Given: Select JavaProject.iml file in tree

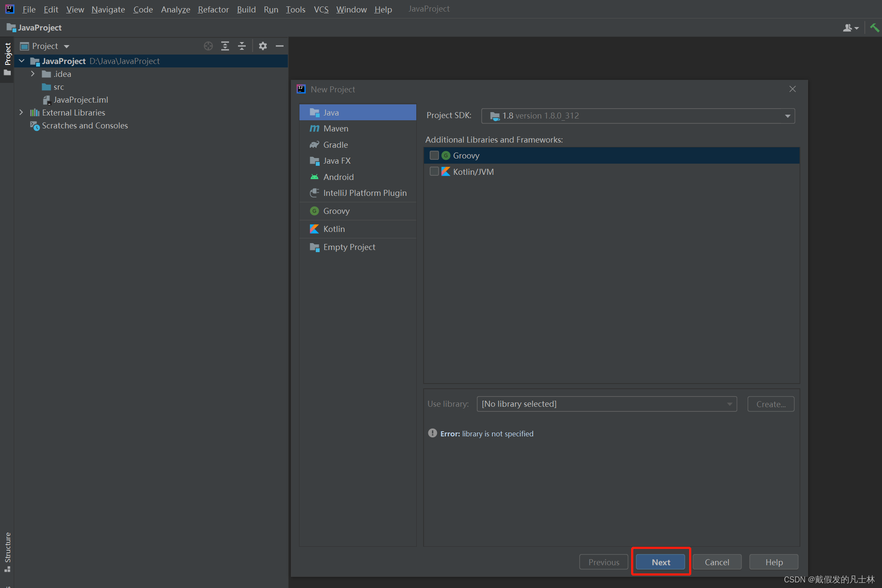Looking at the screenshot, I should tap(80, 100).
